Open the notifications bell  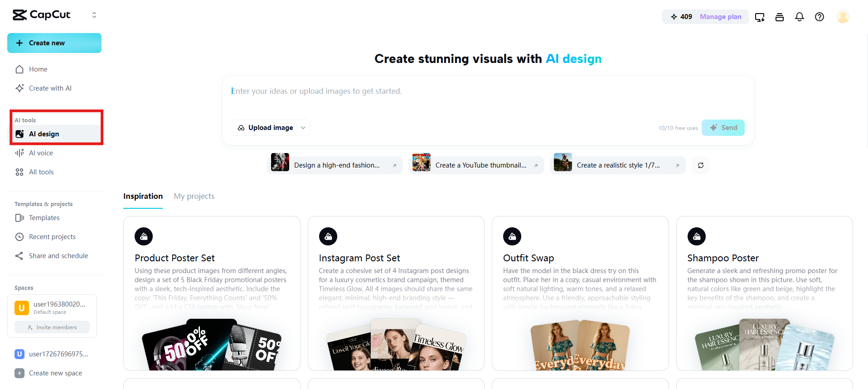(x=799, y=17)
